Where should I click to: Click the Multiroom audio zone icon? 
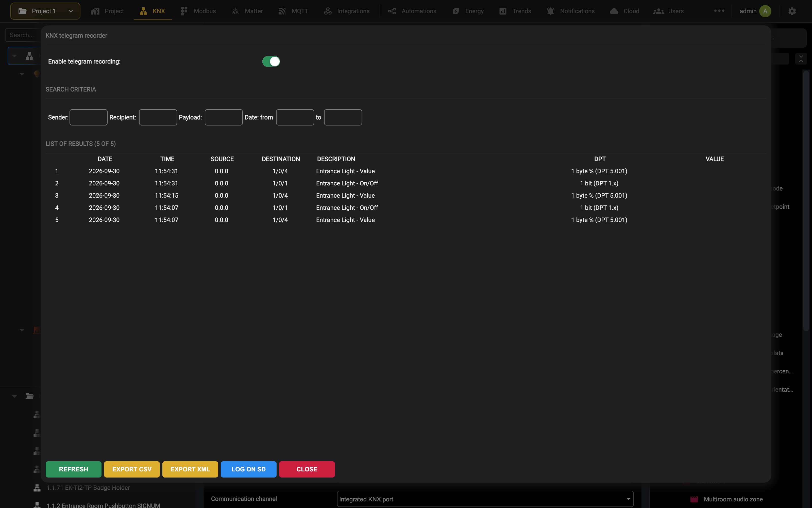694,499
